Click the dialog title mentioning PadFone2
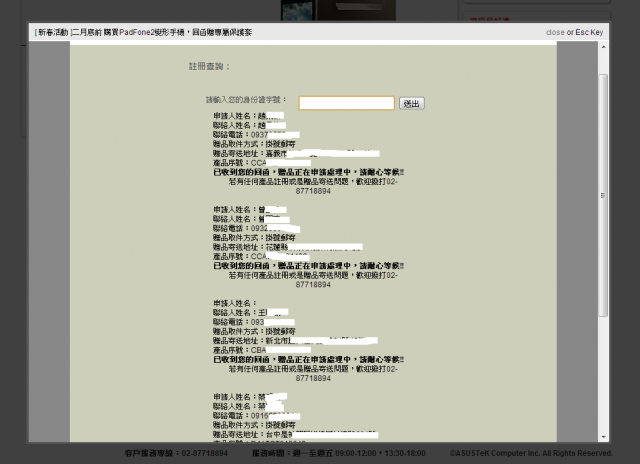 click(x=143, y=32)
